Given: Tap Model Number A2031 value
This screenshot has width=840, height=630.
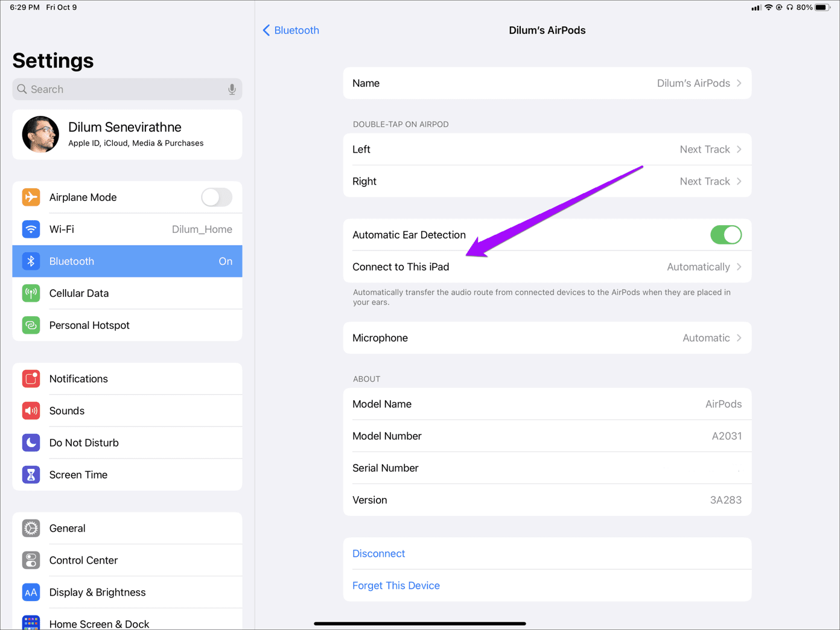Looking at the screenshot, I should click(727, 436).
